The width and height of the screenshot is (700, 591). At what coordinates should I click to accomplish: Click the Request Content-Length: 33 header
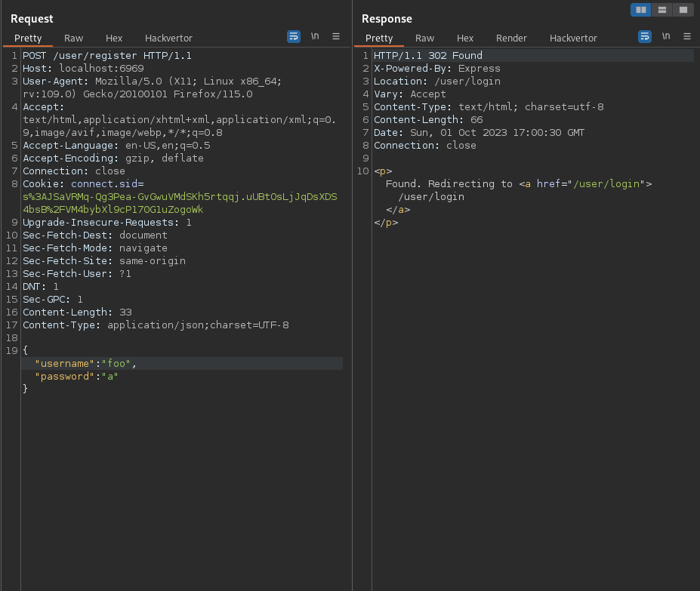(77, 312)
